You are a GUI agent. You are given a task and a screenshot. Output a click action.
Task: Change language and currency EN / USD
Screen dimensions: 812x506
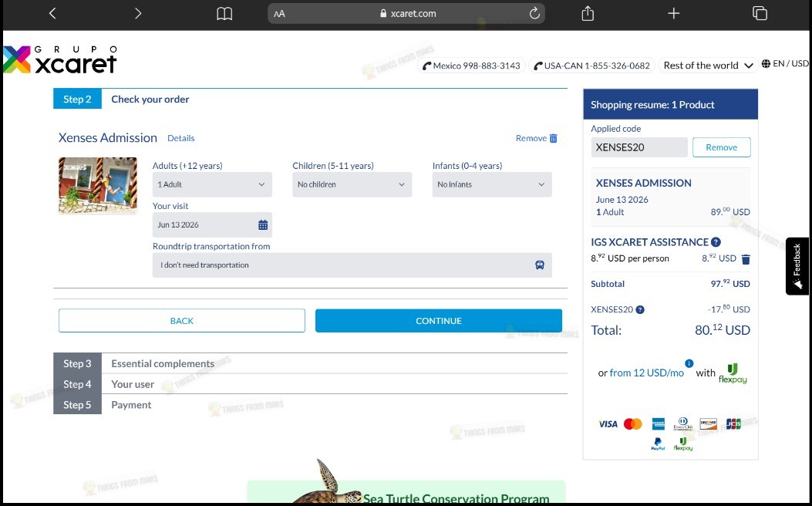coord(785,64)
